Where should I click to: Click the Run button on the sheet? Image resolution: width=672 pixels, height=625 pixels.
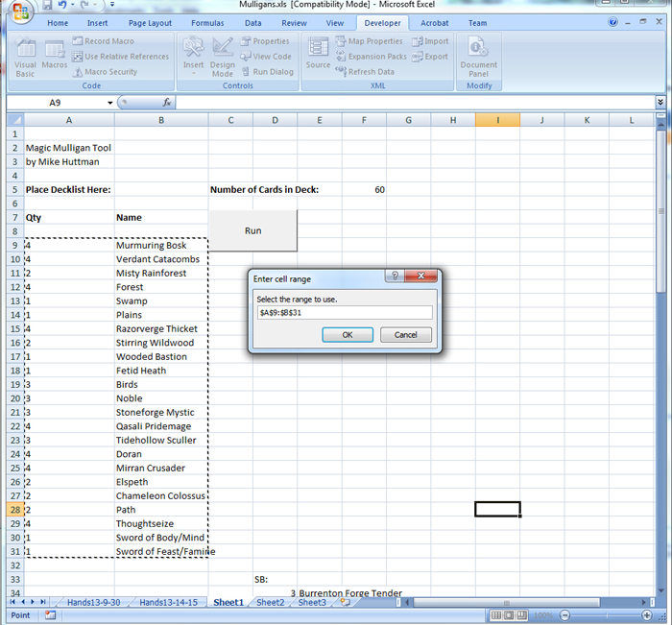coord(252,230)
